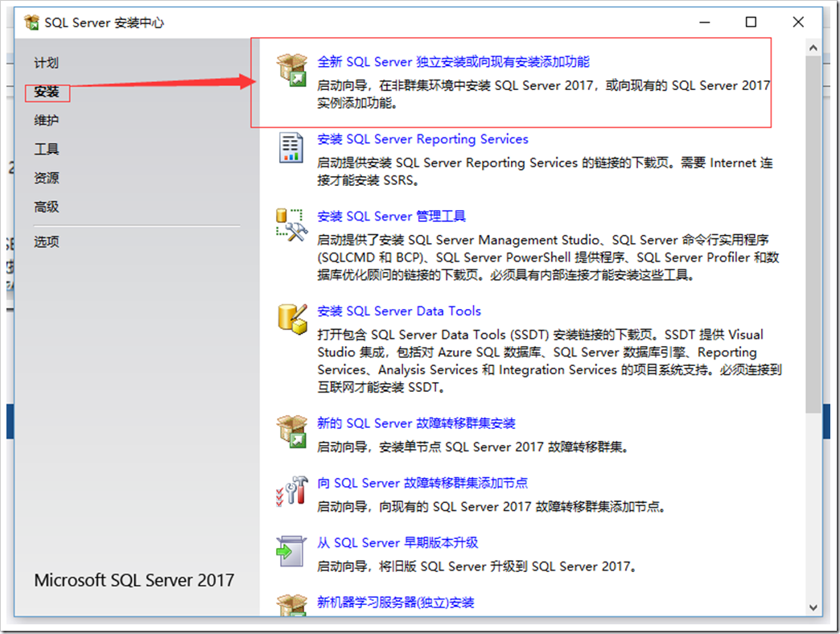Click the vertical scrollbar thumb
840x634 pixels.
click(813, 234)
